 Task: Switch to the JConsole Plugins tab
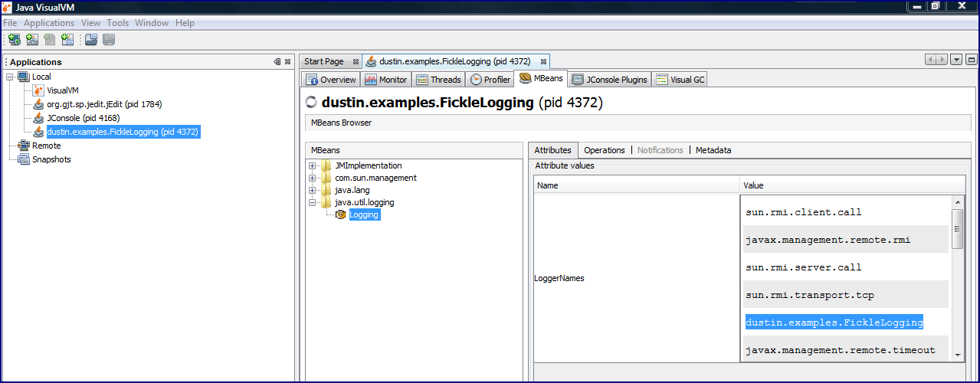pos(610,80)
